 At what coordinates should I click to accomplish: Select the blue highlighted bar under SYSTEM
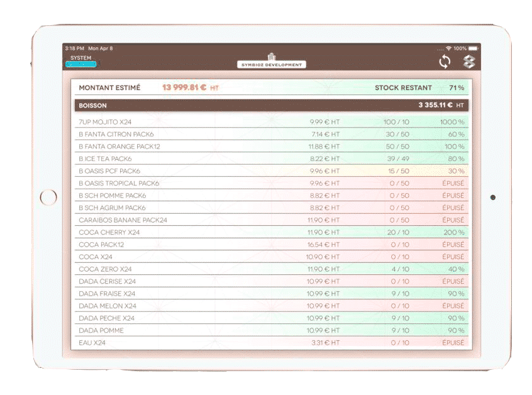81,64
